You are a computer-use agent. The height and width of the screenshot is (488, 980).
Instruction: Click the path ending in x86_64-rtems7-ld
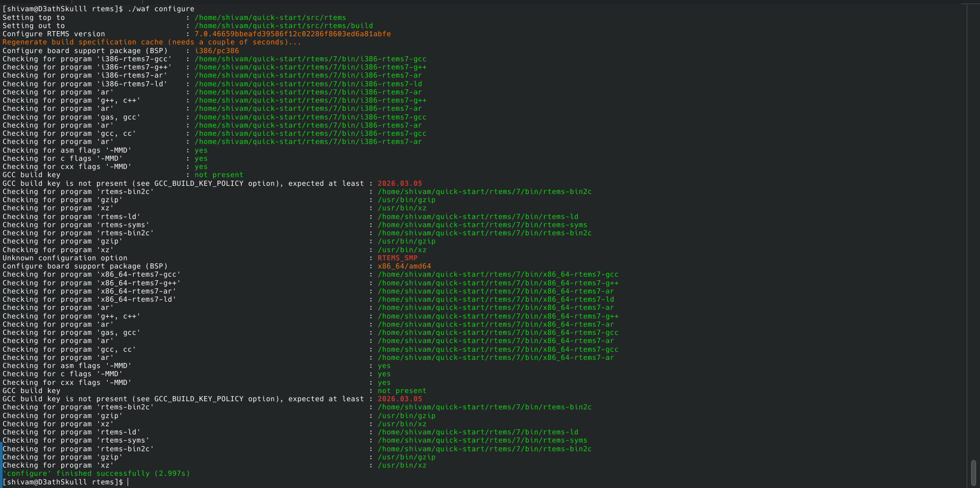click(496, 300)
